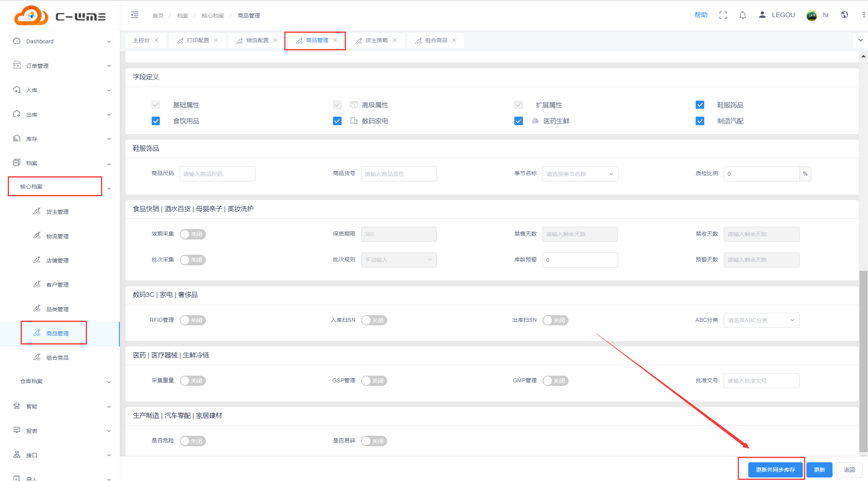Open the 批次规则 dropdown
The width and height of the screenshot is (868, 481).
point(399,260)
